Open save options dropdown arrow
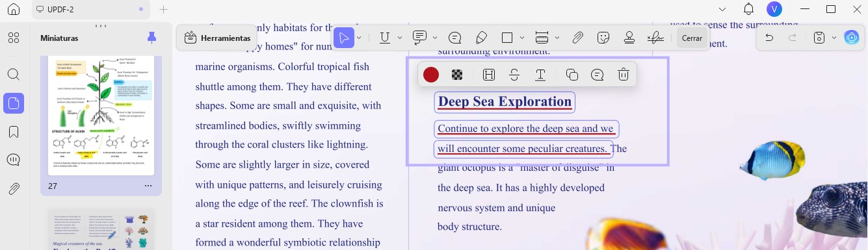The width and height of the screenshot is (868, 250). 834,38
